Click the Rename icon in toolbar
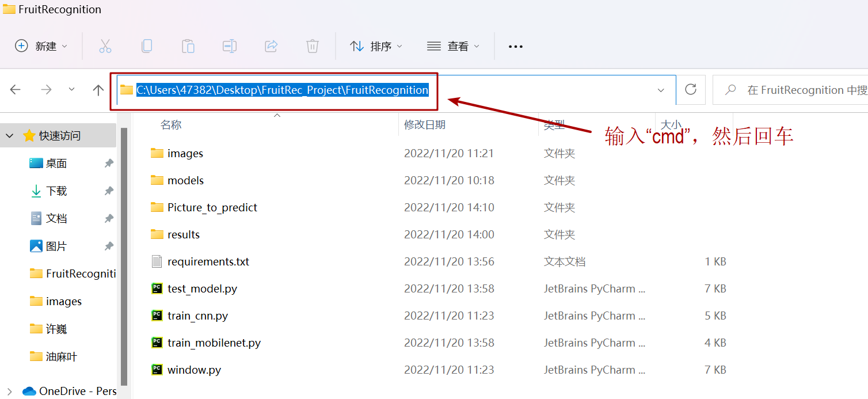This screenshot has width=868, height=399. (x=230, y=46)
